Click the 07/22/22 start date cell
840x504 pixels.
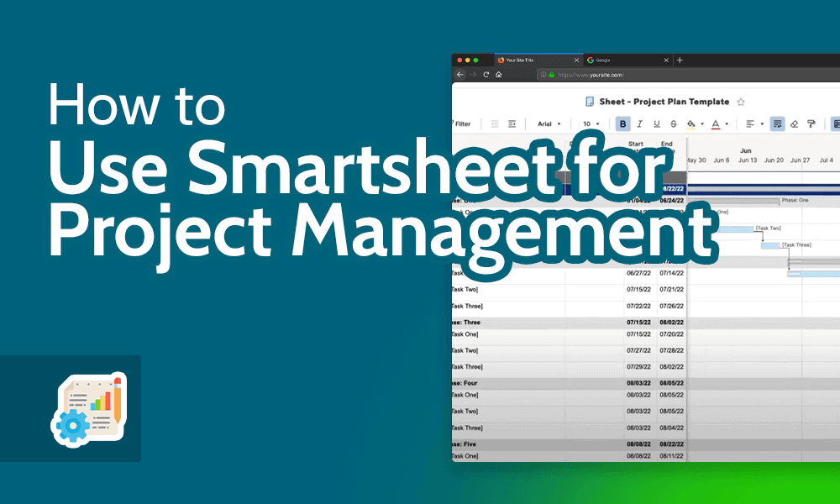638,306
